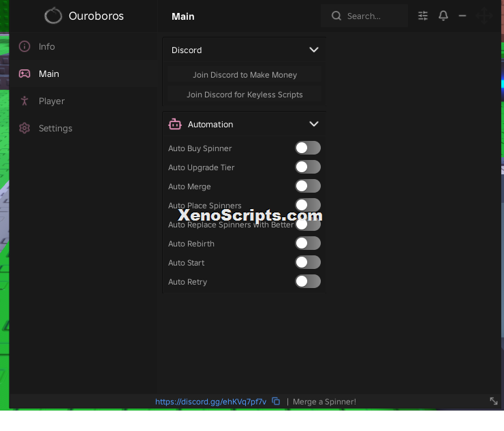Click the gamepad icon beside Main
504x431 pixels.
(25, 74)
